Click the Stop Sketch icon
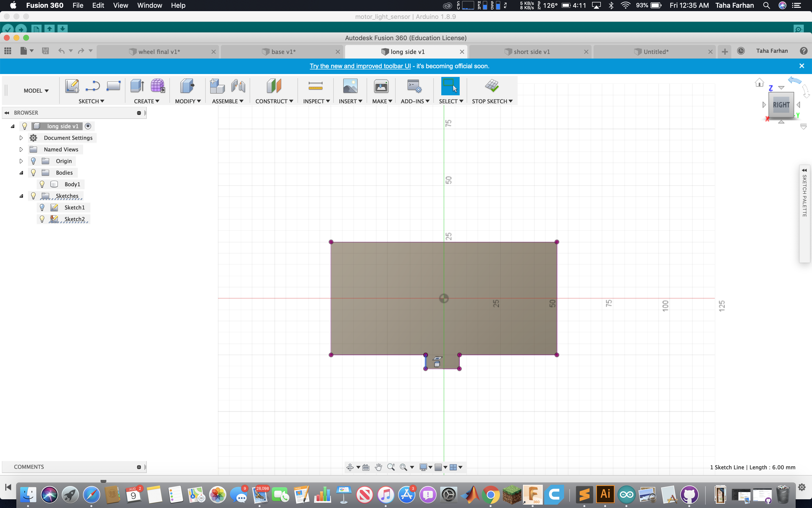 click(x=492, y=86)
